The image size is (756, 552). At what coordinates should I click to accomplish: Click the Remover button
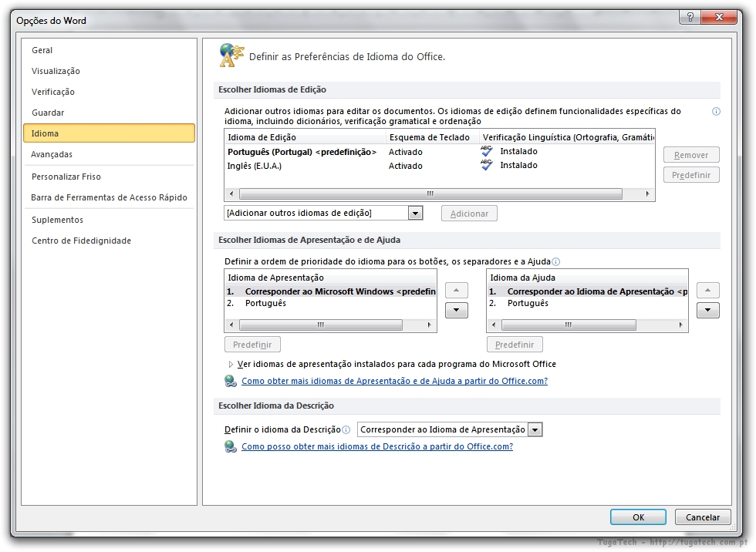[691, 155]
